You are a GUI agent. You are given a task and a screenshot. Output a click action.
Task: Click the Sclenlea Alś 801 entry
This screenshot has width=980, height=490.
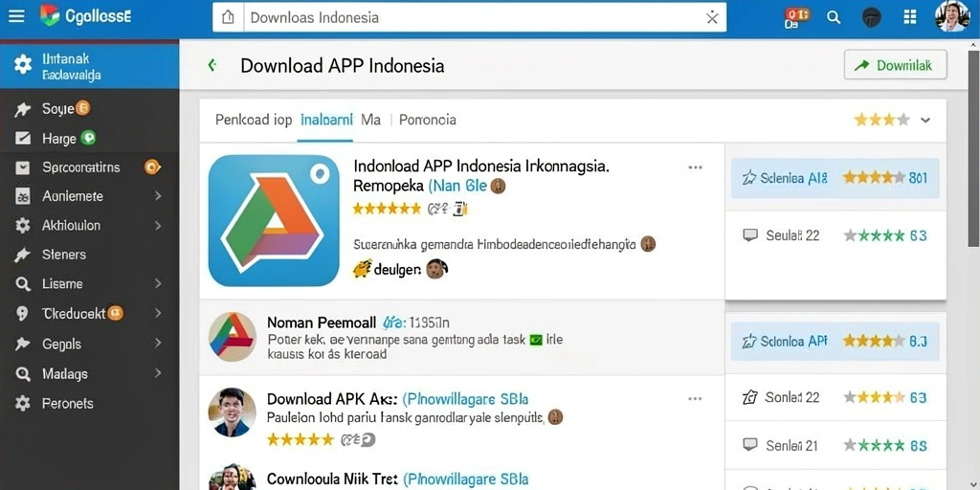tap(835, 178)
